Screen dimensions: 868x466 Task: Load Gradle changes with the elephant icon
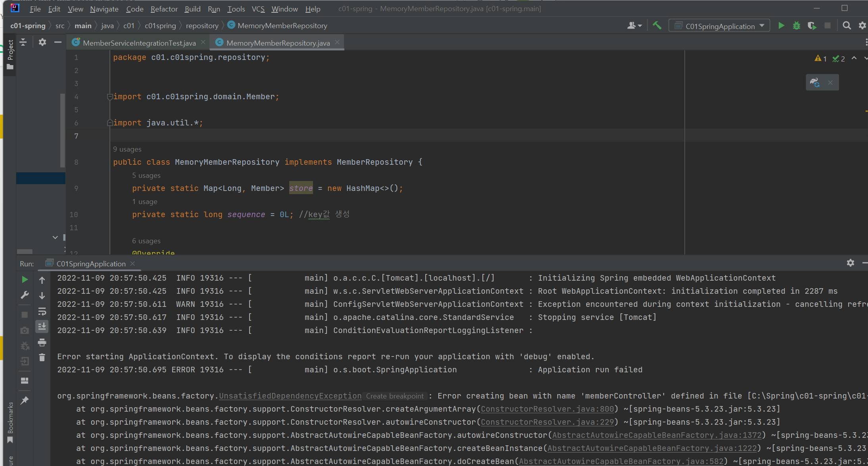coord(815,82)
